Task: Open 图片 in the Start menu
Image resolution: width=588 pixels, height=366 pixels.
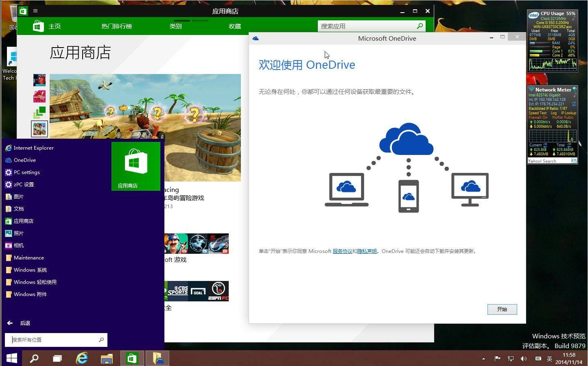Action: (x=19, y=196)
